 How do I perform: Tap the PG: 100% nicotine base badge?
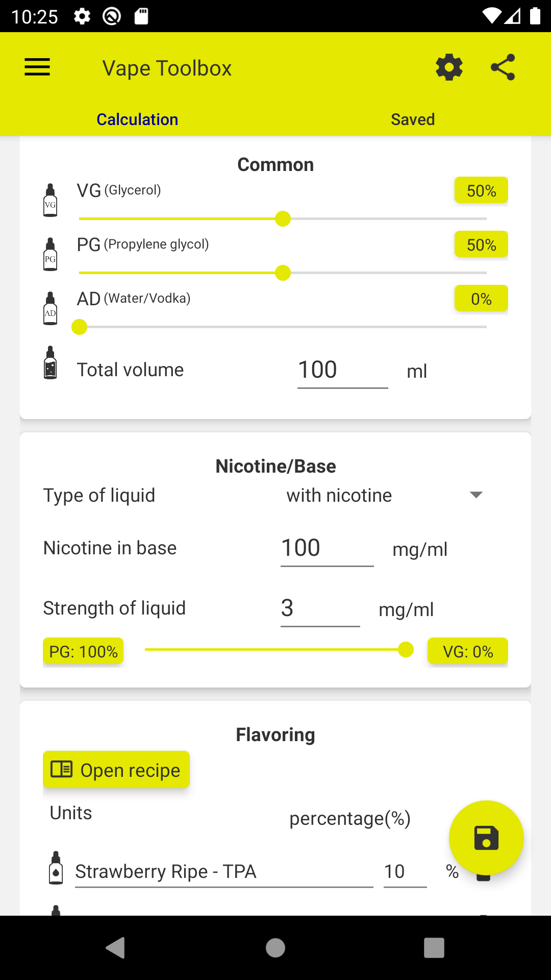pyautogui.click(x=83, y=651)
